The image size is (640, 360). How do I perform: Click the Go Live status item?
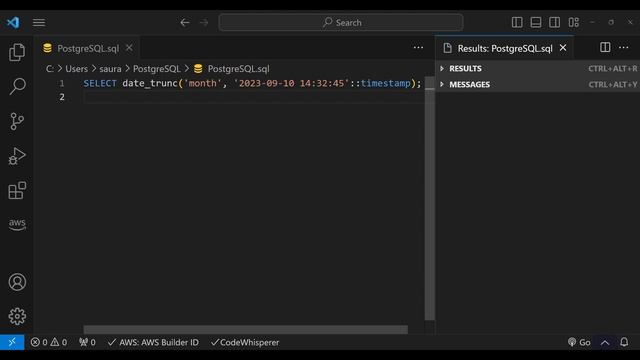pyautogui.click(x=579, y=342)
